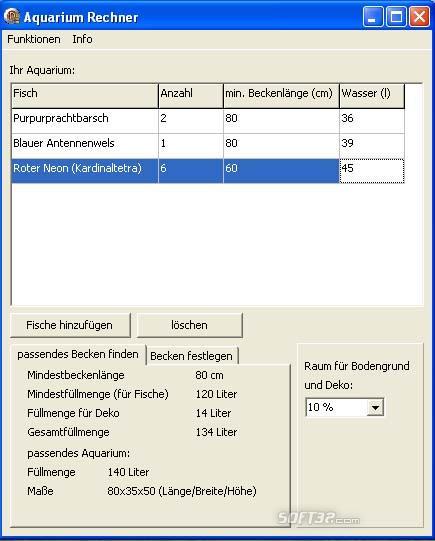Click the Wasser (l) column header
The width and height of the screenshot is (435, 541).
coord(372,96)
